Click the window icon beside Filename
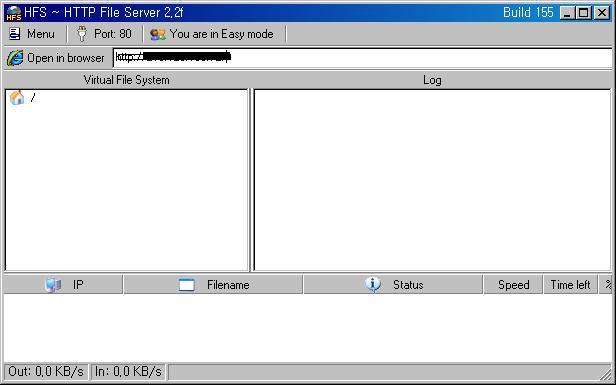This screenshot has height=385, width=616. (187, 284)
